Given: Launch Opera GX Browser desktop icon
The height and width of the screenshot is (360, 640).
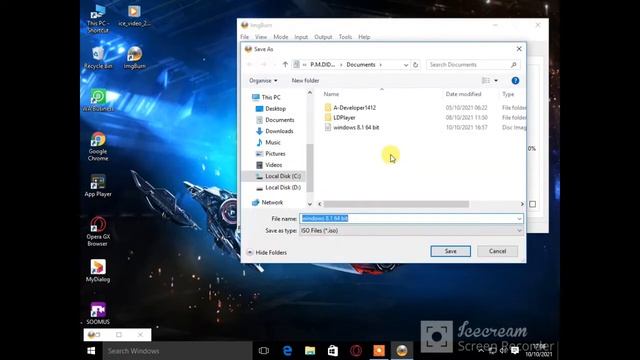Looking at the screenshot, I should point(98,231).
